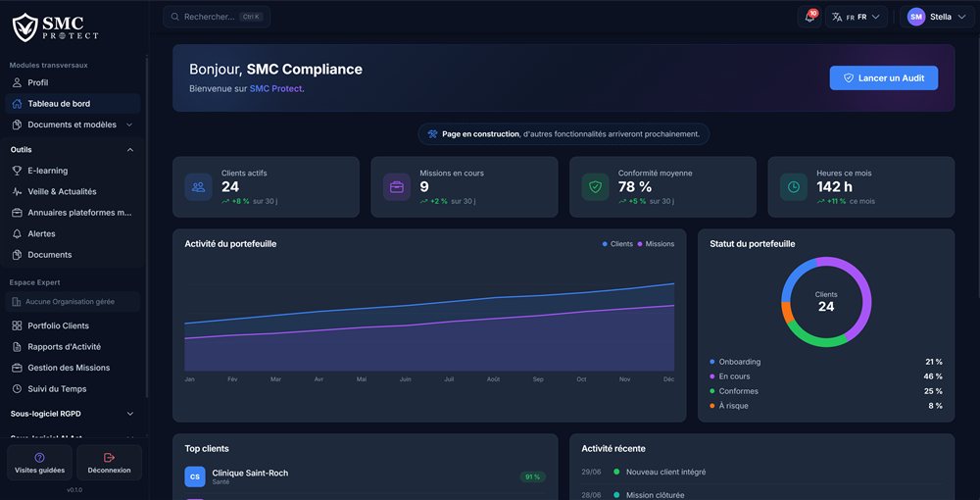Click the Clients actifs people icon
980x500 pixels.
198,187
